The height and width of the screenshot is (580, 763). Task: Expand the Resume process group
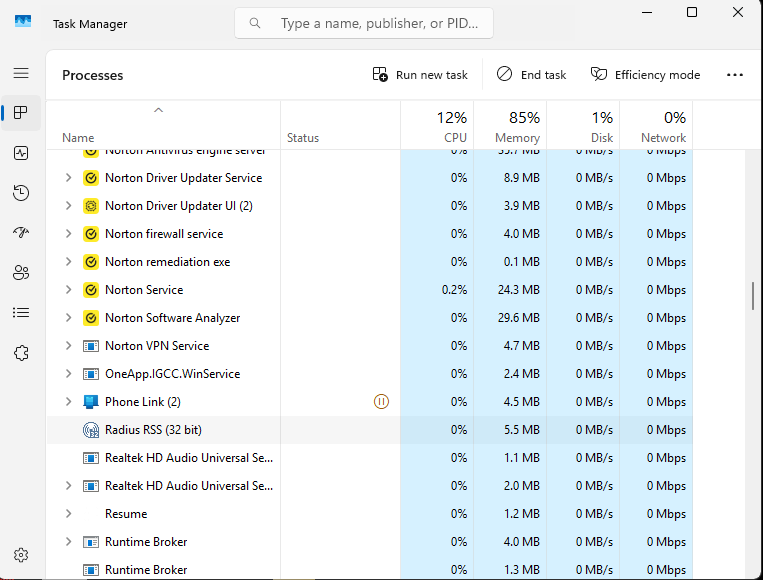tap(69, 513)
